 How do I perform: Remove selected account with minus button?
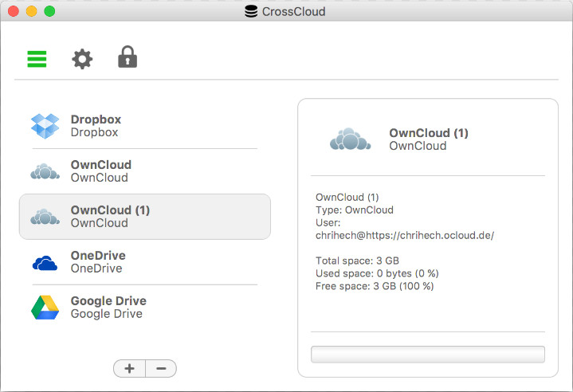tap(161, 368)
